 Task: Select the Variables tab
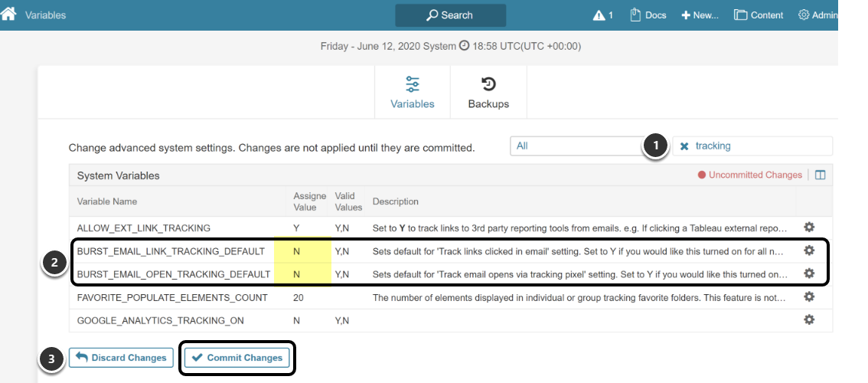click(x=413, y=92)
